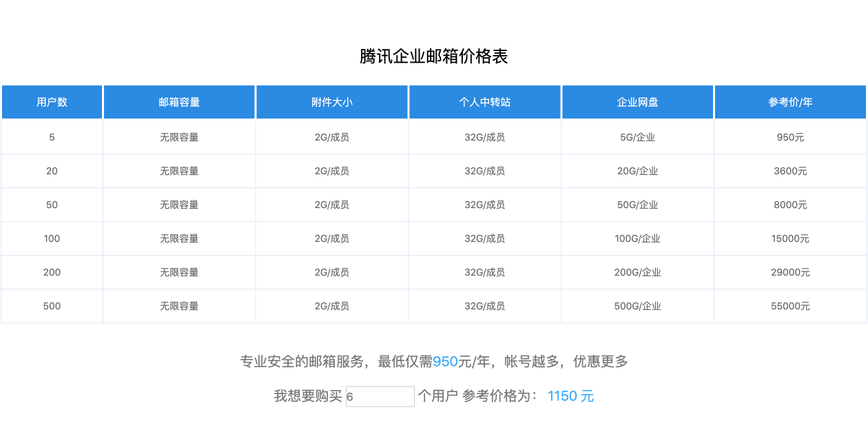Image resolution: width=868 pixels, height=441 pixels.
Task: Click the 邮箱容量 column header
Action: tap(179, 102)
